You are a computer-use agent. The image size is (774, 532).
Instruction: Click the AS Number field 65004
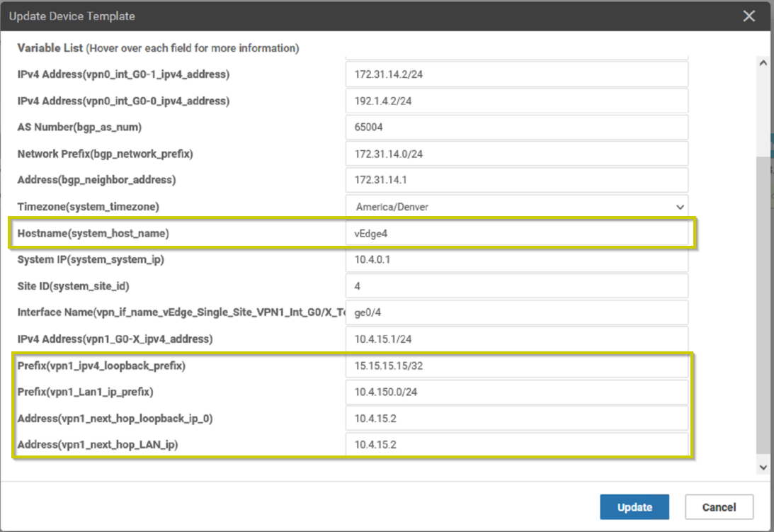pyautogui.click(x=517, y=127)
